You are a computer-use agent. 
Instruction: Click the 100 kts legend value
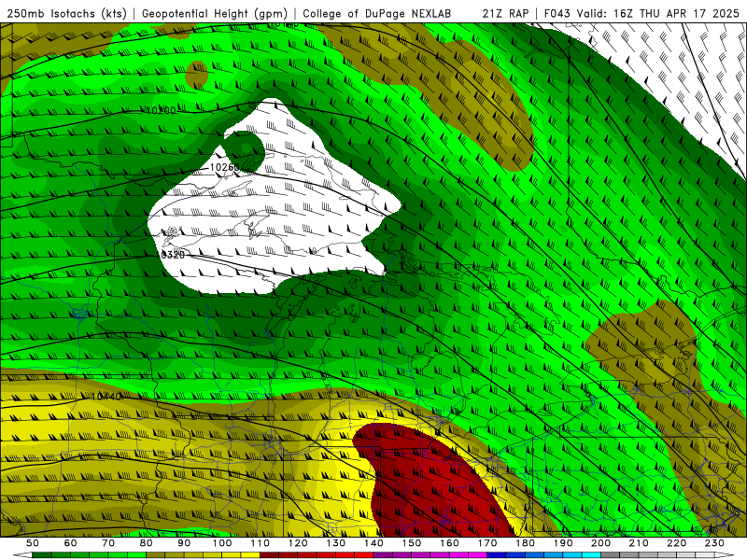tap(222, 543)
